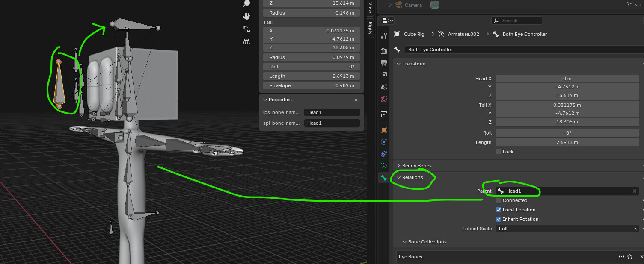
Task: Open the properties editor type dropdown
Action: coord(388,20)
